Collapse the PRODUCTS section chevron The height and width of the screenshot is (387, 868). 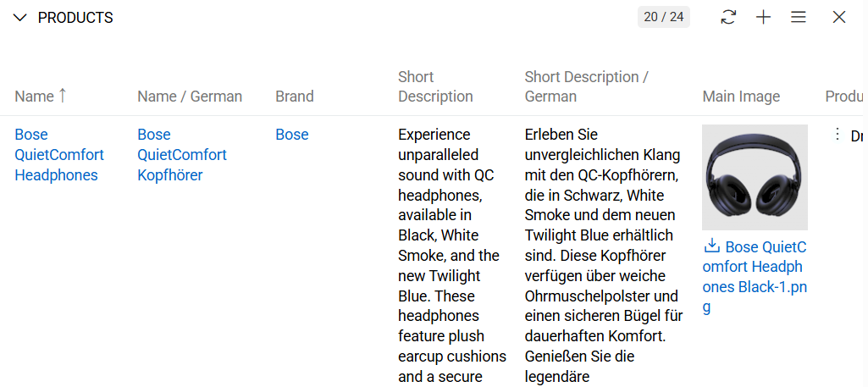click(20, 18)
